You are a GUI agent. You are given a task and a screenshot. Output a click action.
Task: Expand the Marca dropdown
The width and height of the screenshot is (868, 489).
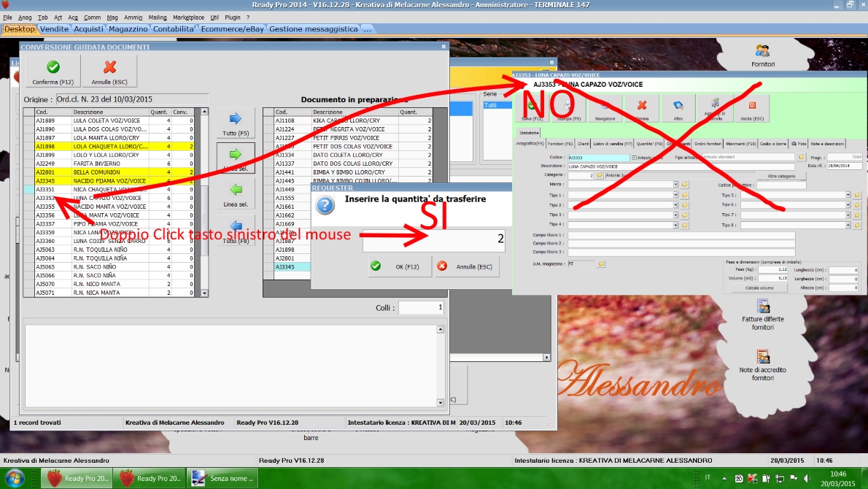click(675, 185)
